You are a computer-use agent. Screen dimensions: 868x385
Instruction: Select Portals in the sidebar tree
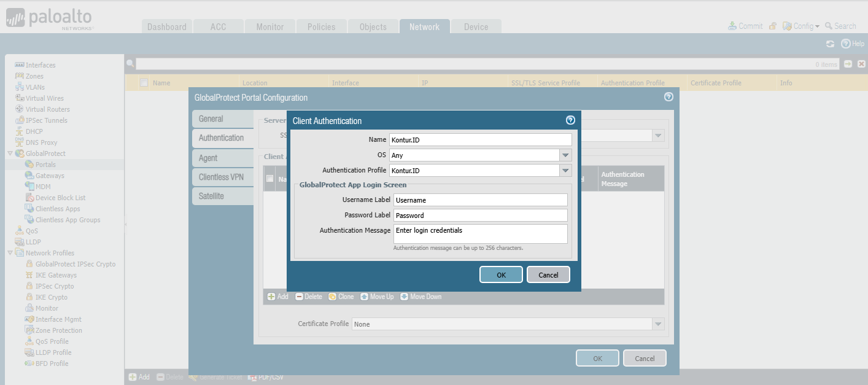(x=45, y=165)
